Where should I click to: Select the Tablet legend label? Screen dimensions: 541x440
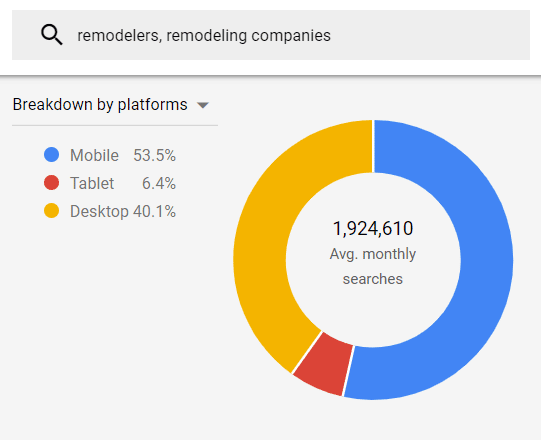[x=92, y=183]
